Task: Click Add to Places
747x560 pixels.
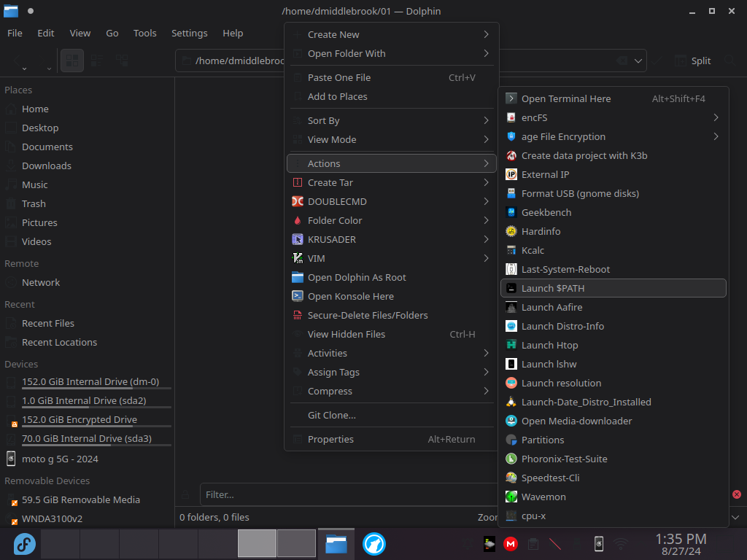Action: click(x=391, y=97)
